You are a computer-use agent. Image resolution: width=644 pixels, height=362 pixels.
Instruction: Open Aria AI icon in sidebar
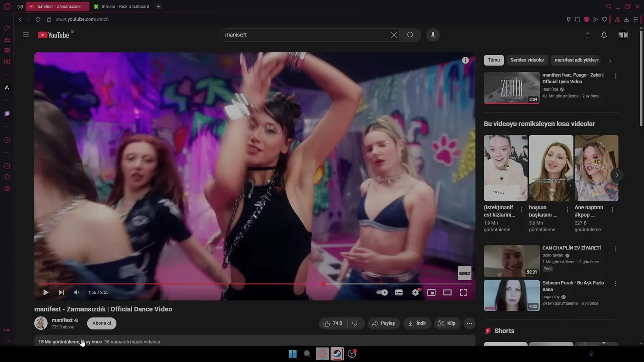pos(7,87)
